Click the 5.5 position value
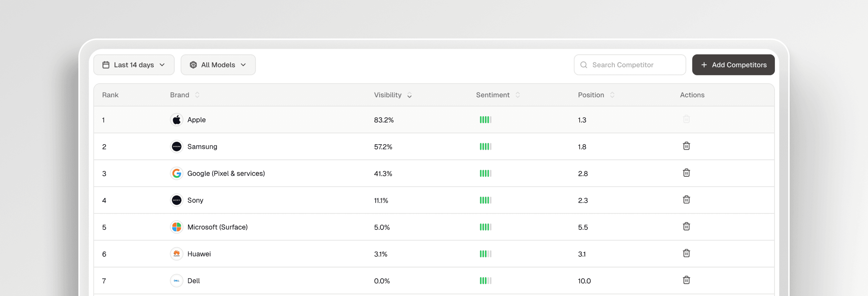The image size is (868, 296). [x=583, y=227]
